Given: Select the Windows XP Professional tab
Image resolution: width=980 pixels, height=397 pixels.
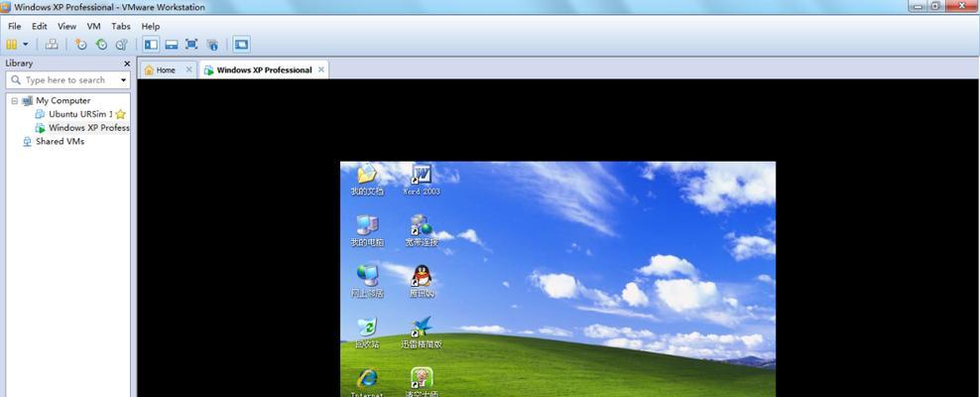Looking at the screenshot, I should [x=264, y=70].
